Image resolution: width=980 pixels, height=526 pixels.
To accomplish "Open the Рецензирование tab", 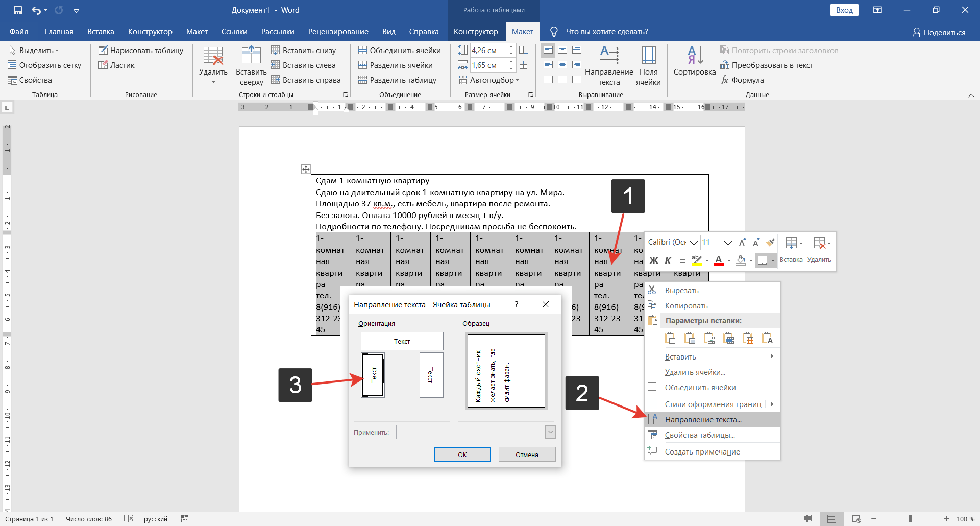I will tap(338, 32).
